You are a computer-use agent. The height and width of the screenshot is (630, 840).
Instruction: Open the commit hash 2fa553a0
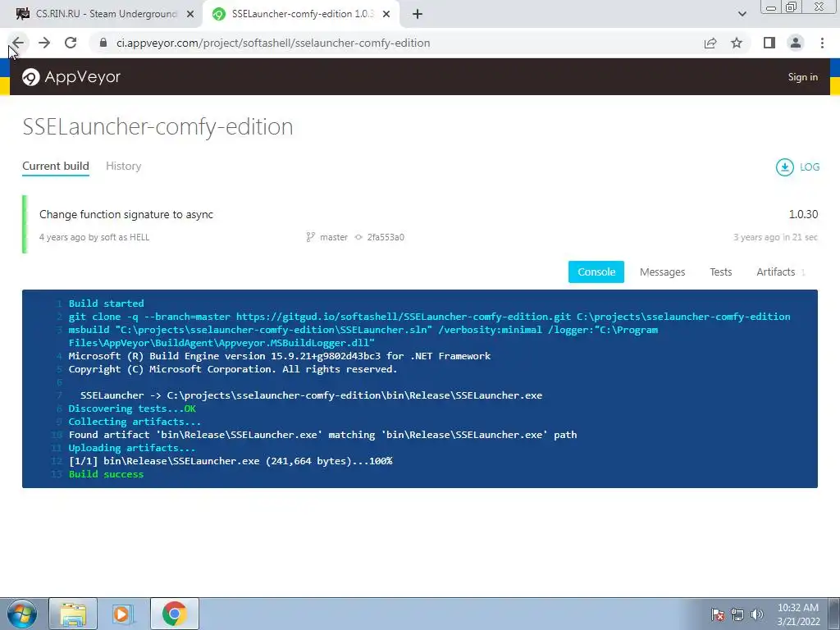[x=386, y=237]
